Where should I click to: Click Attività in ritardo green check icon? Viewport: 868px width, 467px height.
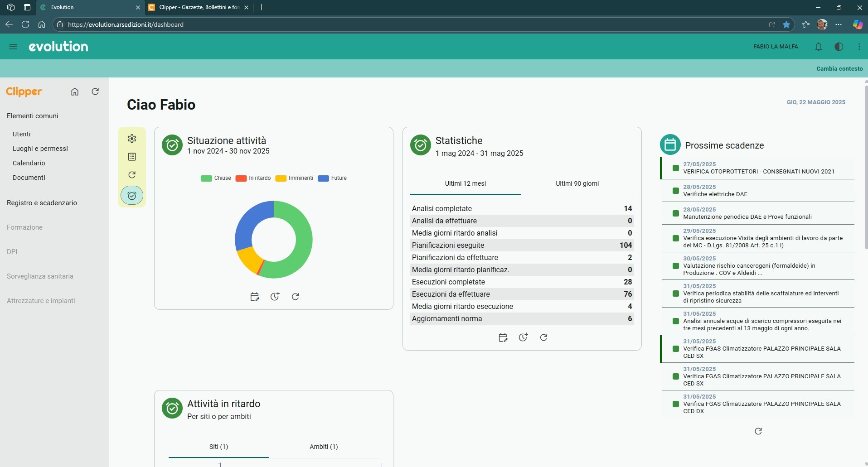pos(172,408)
